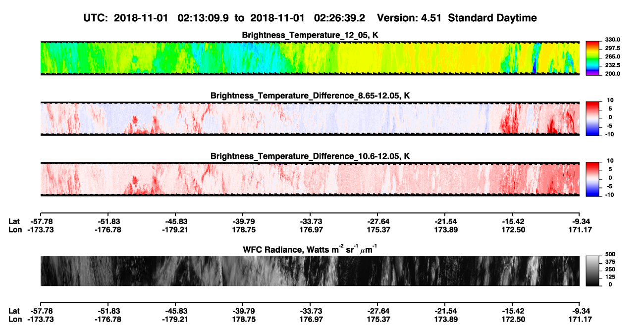Select the grayscale colorbar for WFC Radiance
This screenshot has width=644, height=330.
(592, 271)
